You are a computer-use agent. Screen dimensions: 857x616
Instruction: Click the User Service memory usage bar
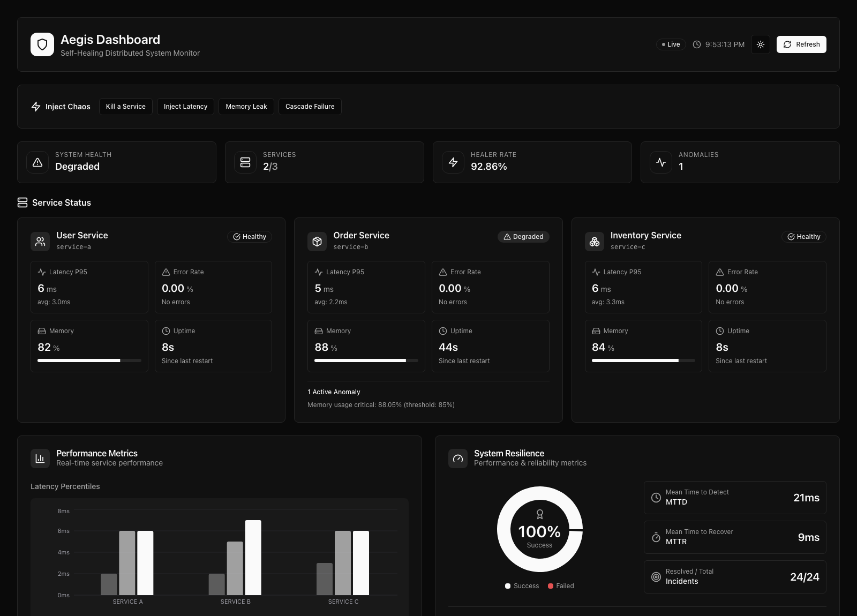point(89,360)
